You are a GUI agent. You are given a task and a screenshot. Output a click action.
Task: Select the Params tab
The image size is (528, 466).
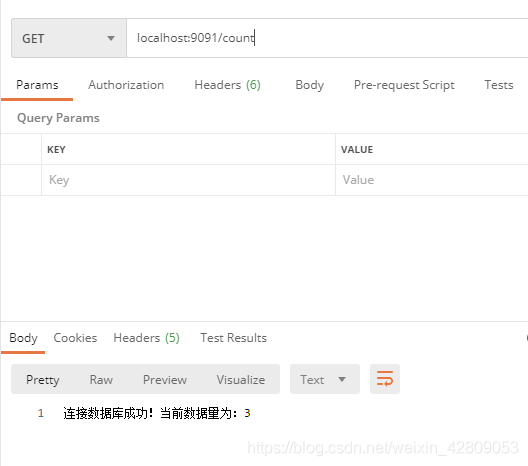tap(37, 85)
